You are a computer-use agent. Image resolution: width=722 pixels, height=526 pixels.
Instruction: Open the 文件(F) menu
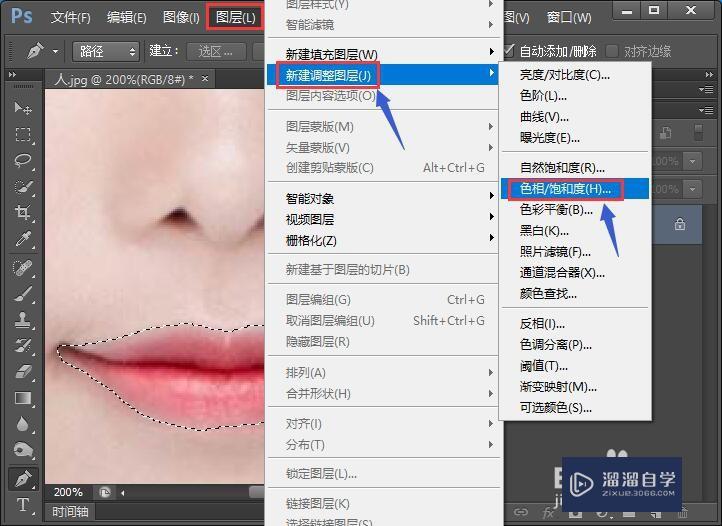pos(70,18)
